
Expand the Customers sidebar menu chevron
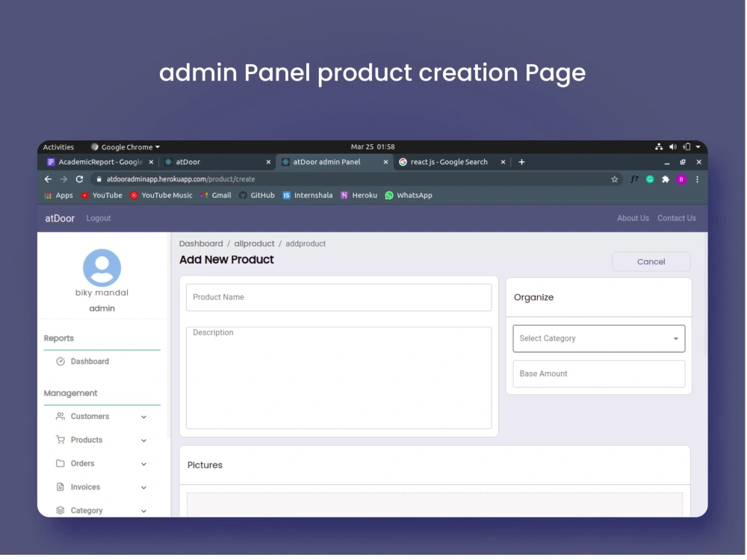(143, 417)
